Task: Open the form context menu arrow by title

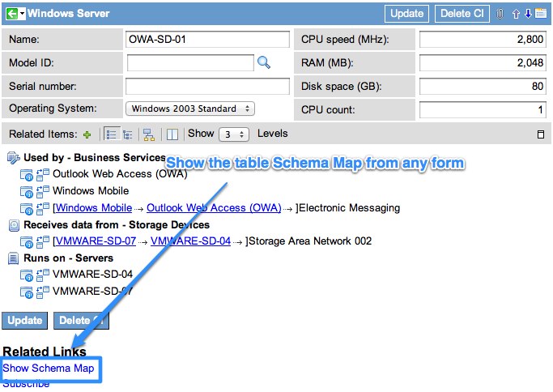Action: [x=22, y=14]
